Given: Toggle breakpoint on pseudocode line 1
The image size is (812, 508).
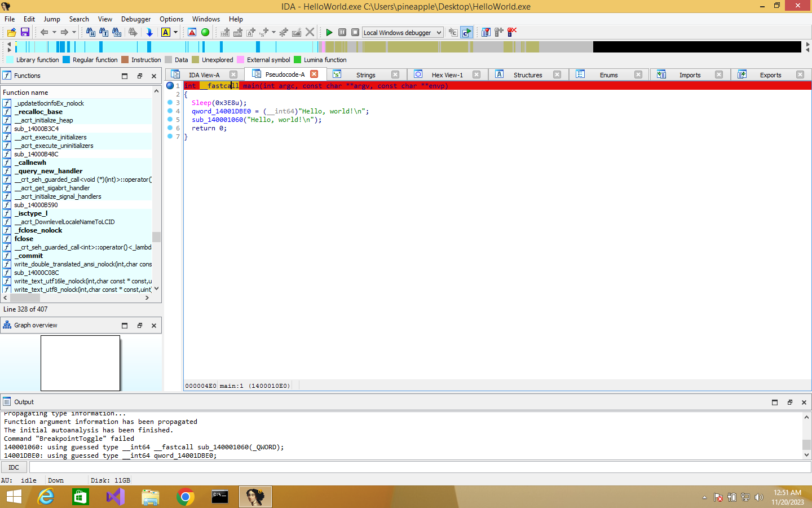Looking at the screenshot, I should click(x=170, y=86).
